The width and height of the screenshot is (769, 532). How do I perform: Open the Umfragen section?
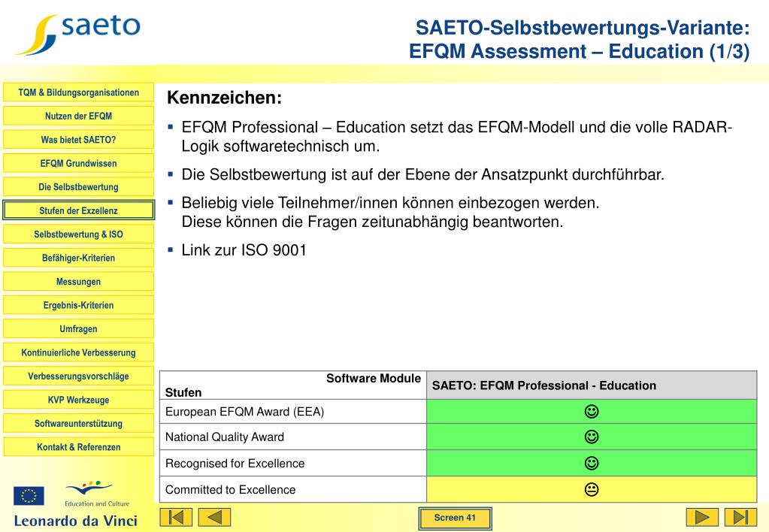[x=78, y=328]
